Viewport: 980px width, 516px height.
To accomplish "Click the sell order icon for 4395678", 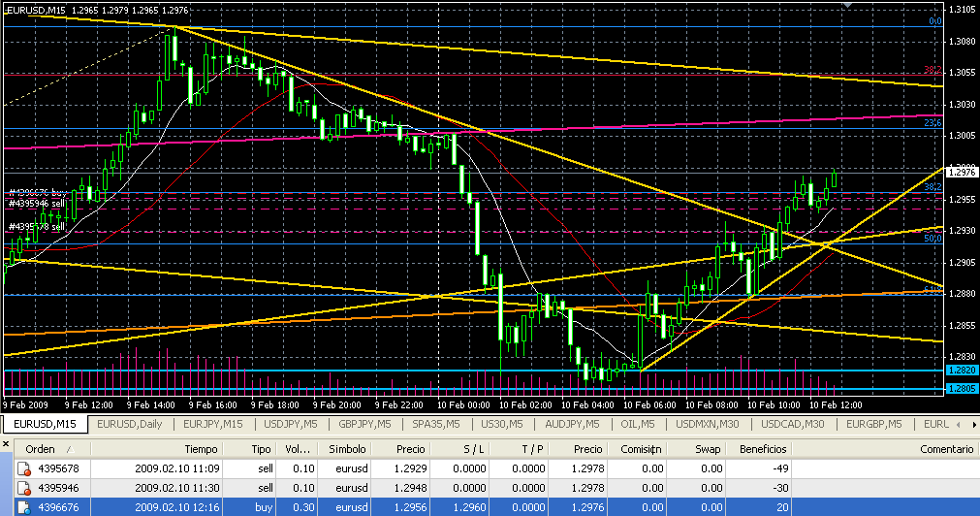I will pos(24,468).
